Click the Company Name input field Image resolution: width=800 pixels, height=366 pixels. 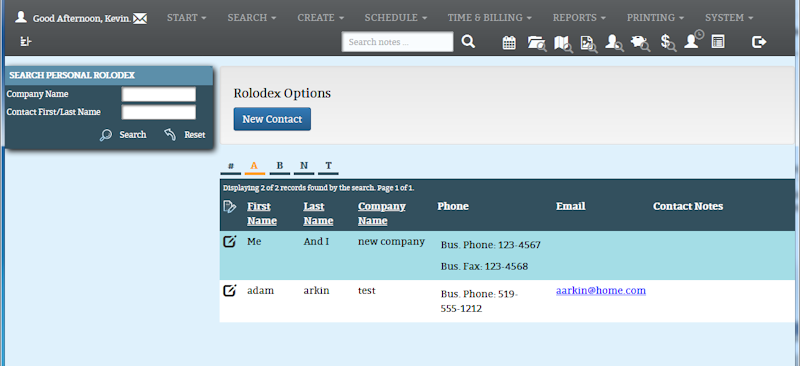159,94
